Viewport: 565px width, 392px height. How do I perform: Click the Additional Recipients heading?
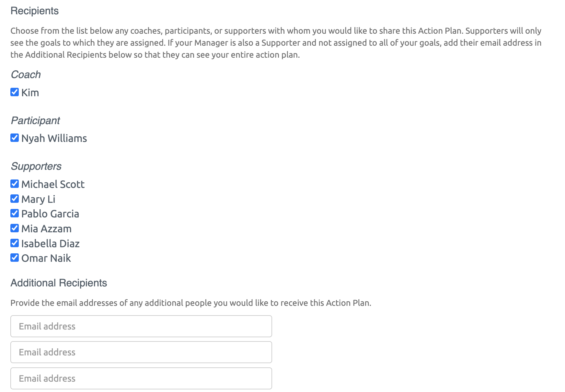pyautogui.click(x=59, y=283)
